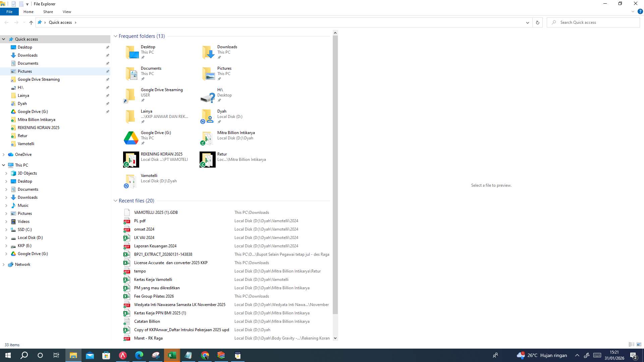Switch to the View ribbon tab
The width and height of the screenshot is (644, 362).
[x=67, y=11]
